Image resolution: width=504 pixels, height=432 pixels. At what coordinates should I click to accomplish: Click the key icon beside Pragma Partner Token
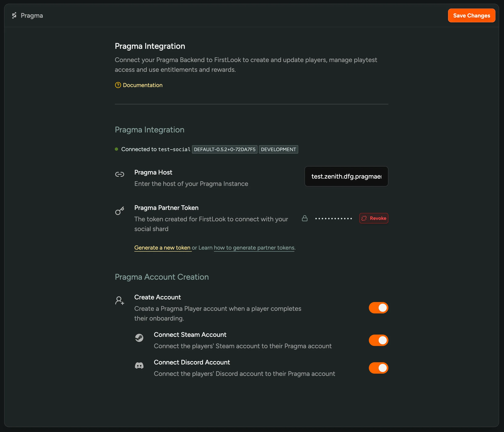pyautogui.click(x=120, y=211)
